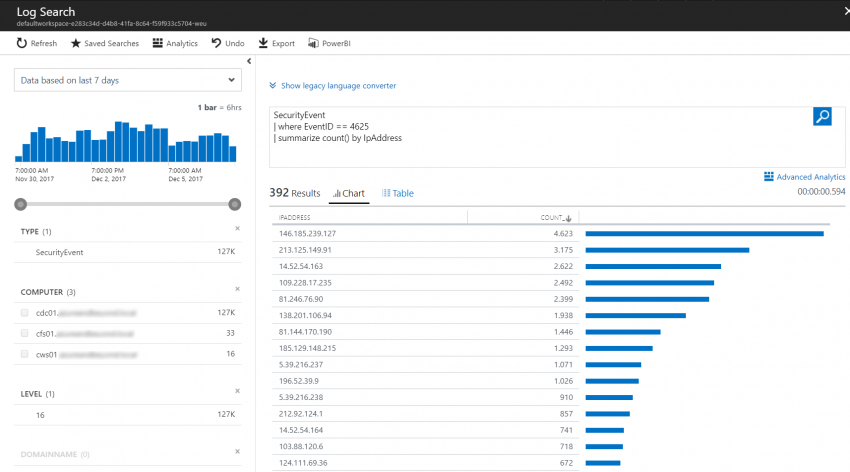Click the COUNT_ sort arrow icon
The height and width of the screenshot is (472, 850).
tap(568, 218)
